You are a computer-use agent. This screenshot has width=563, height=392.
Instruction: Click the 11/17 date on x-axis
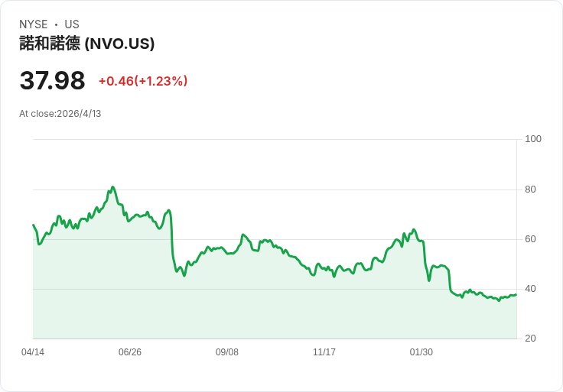point(324,352)
